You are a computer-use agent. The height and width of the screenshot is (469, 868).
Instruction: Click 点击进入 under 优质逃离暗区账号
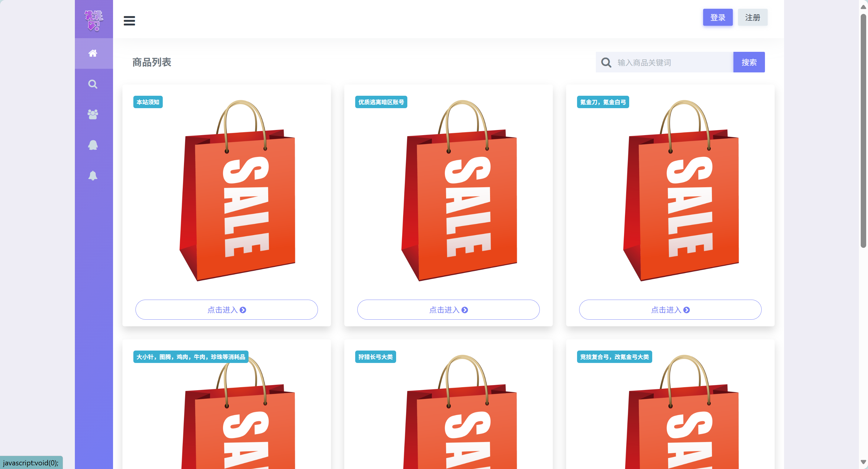pyautogui.click(x=448, y=310)
